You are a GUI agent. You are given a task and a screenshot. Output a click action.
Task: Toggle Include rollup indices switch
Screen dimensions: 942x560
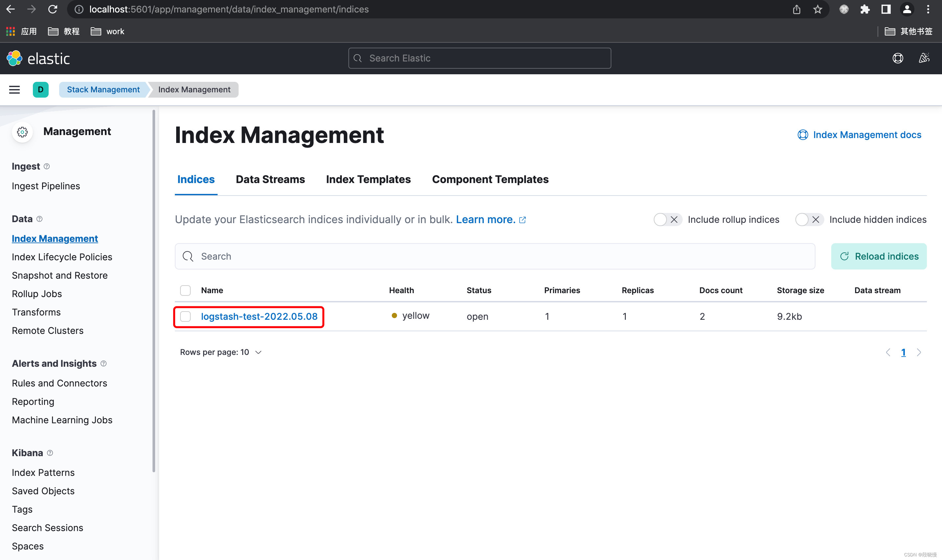tap(667, 220)
